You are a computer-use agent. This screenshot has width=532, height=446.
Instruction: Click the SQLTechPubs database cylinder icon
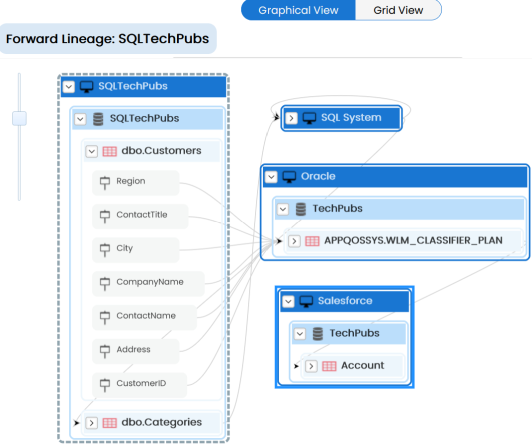pyautogui.click(x=98, y=119)
